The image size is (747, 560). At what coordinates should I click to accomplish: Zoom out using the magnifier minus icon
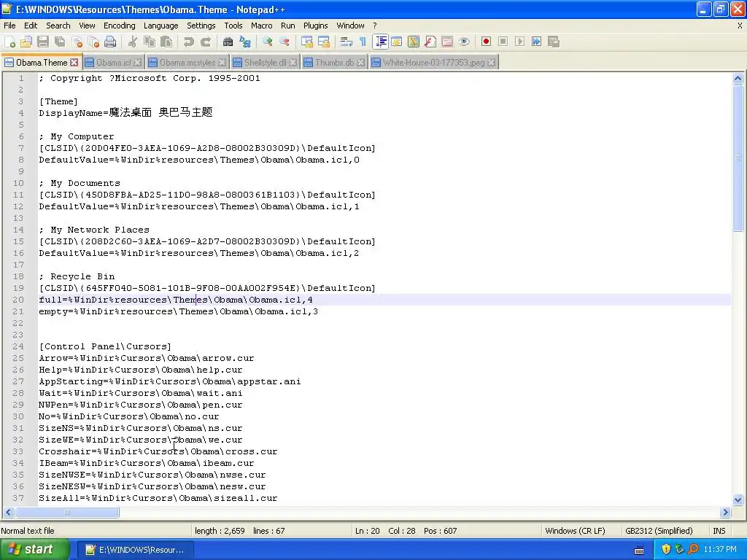(285, 42)
